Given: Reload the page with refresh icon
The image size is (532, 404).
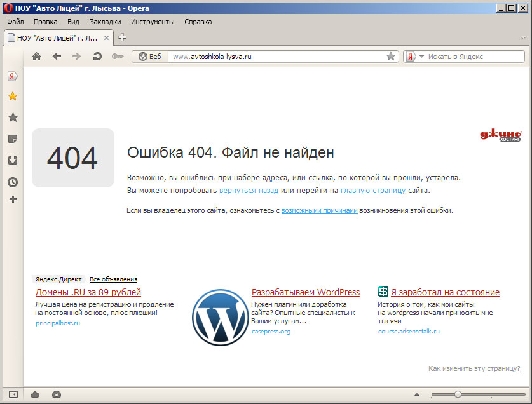Looking at the screenshot, I should (x=97, y=57).
